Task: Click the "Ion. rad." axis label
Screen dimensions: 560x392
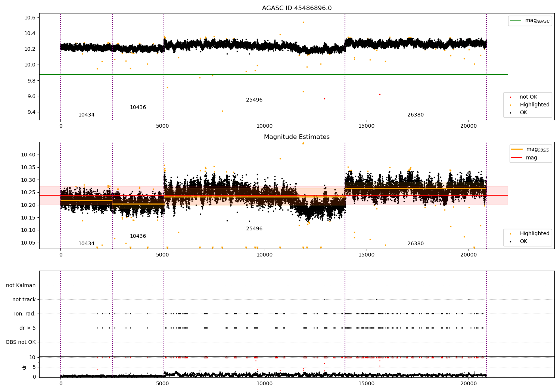Action: (25, 314)
